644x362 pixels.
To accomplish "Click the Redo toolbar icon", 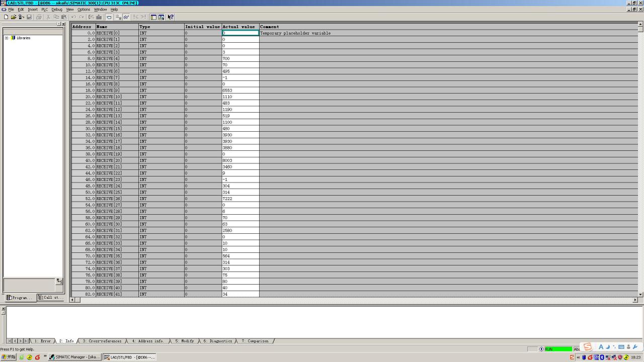I will [x=82, y=17].
